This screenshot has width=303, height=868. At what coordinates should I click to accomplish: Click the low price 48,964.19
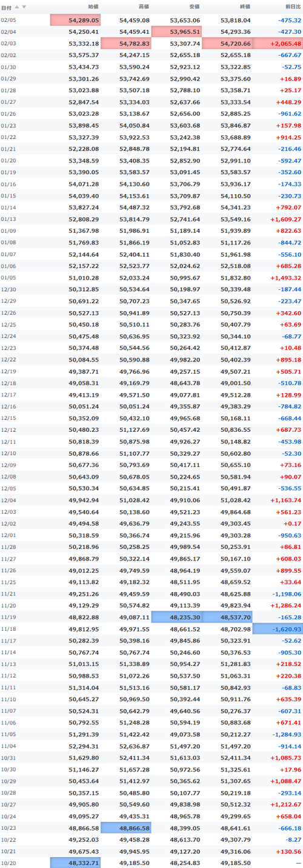click(185, 571)
